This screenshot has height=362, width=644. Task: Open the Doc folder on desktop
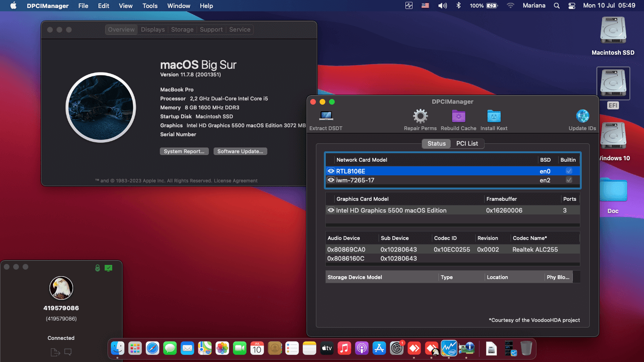tap(613, 189)
